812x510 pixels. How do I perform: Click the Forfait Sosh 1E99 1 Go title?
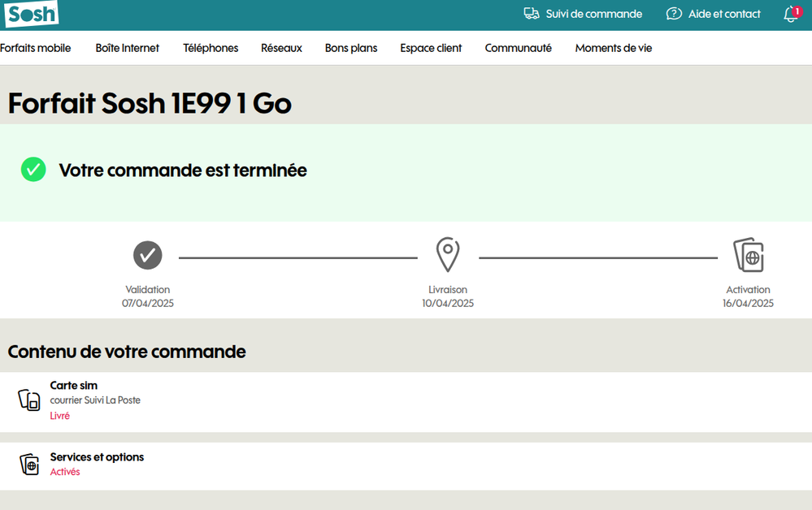click(x=150, y=103)
